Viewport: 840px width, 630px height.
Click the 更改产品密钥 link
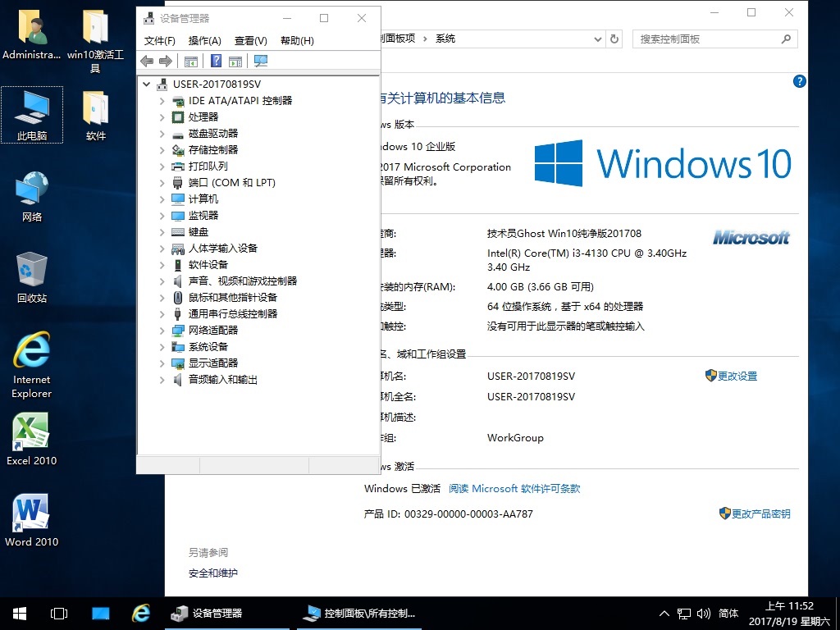(x=760, y=514)
